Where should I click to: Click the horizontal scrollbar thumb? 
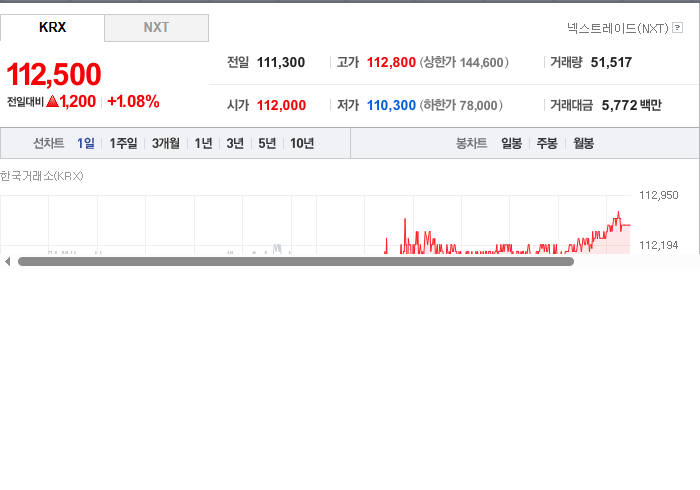(296, 262)
